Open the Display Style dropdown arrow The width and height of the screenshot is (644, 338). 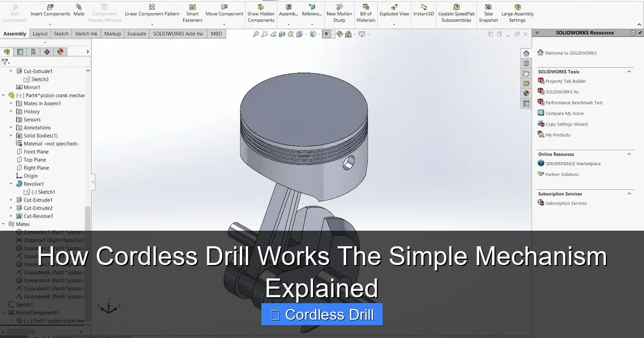click(319, 33)
